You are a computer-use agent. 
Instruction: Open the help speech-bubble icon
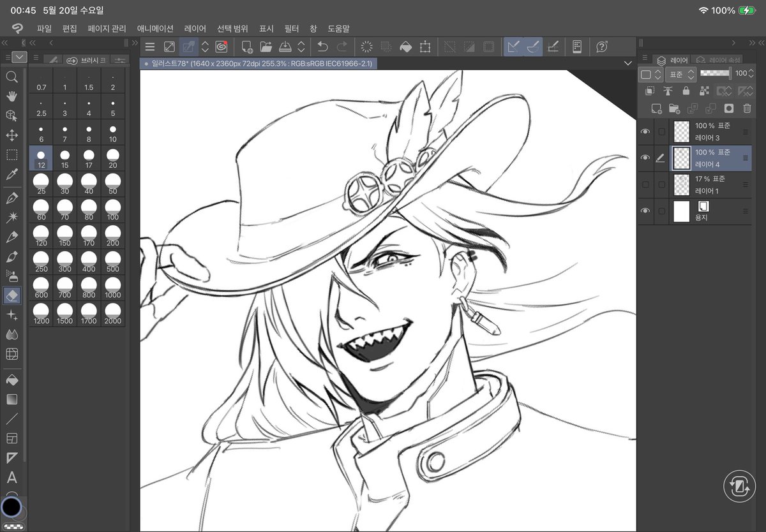(x=601, y=47)
